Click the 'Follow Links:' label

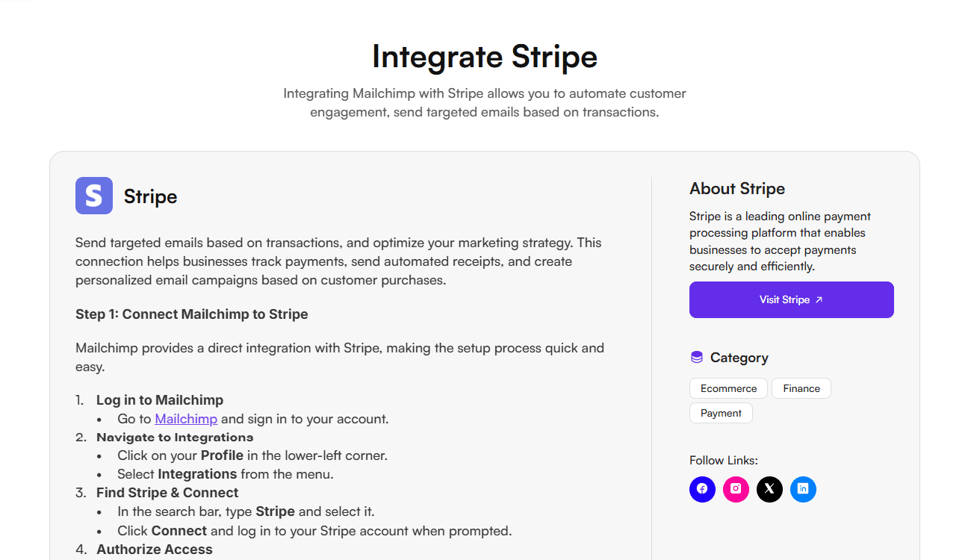(724, 461)
